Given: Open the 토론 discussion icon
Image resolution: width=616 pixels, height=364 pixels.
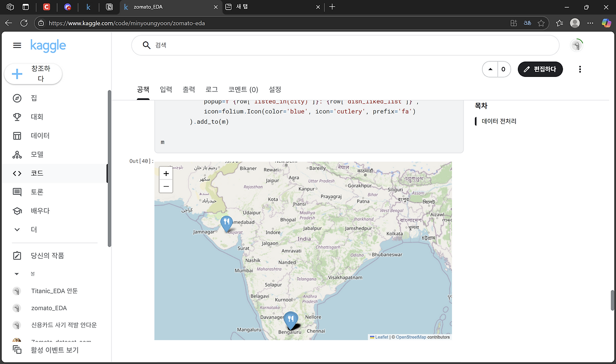Looking at the screenshot, I should pyautogui.click(x=17, y=192).
